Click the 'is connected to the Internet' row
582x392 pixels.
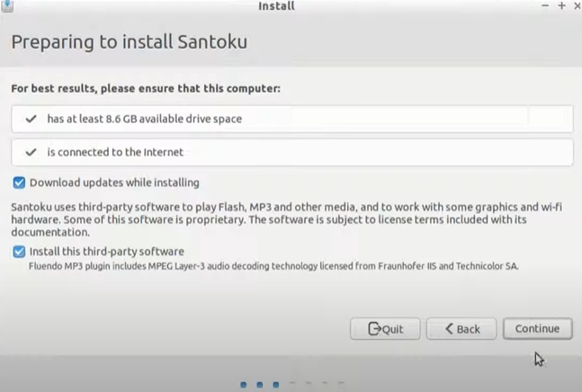[x=292, y=152]
